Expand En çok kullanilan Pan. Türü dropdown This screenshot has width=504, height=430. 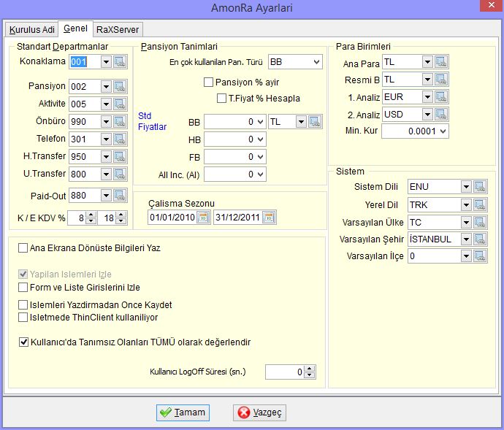316,62
